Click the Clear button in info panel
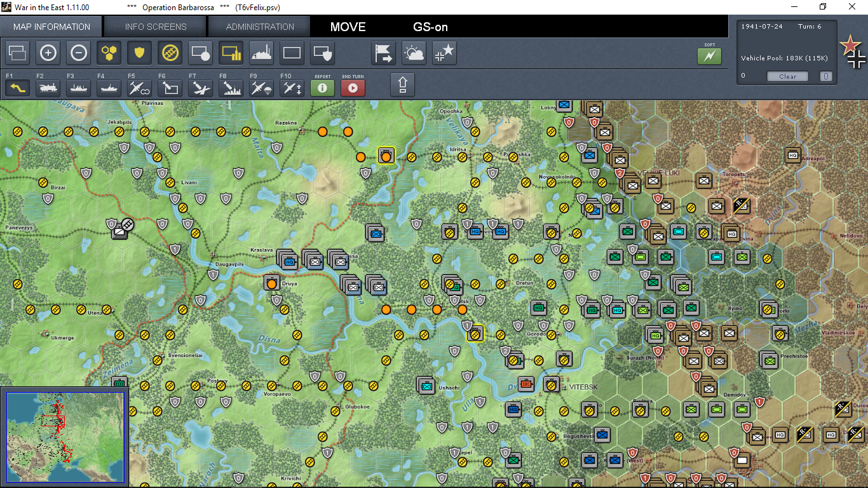Viewport: 868px width, 488px height. pos(787,76)
